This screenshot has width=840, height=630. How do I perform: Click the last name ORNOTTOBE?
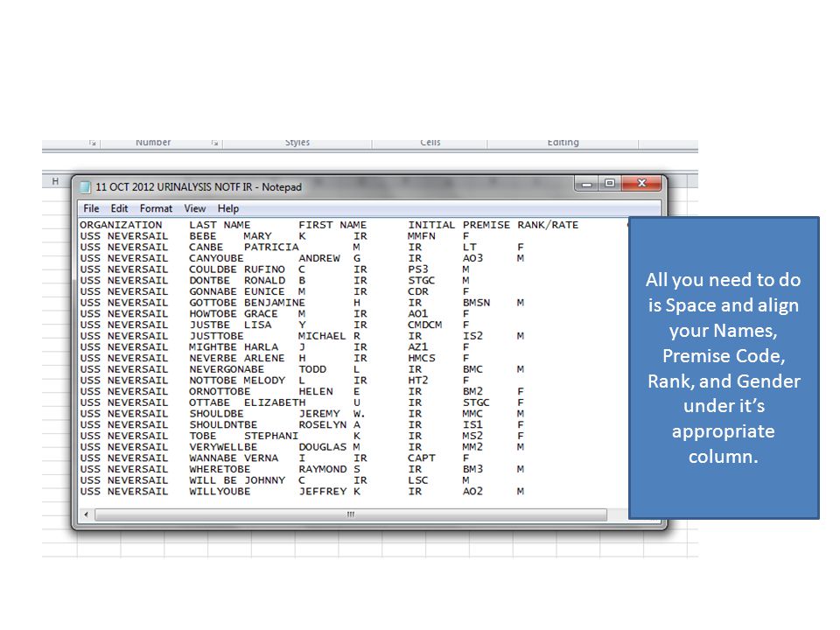(x=220, y=392)
